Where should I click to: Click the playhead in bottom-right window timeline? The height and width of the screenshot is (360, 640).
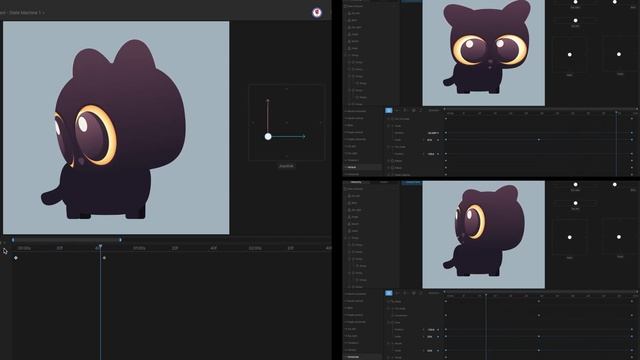[x=486, y=295]
